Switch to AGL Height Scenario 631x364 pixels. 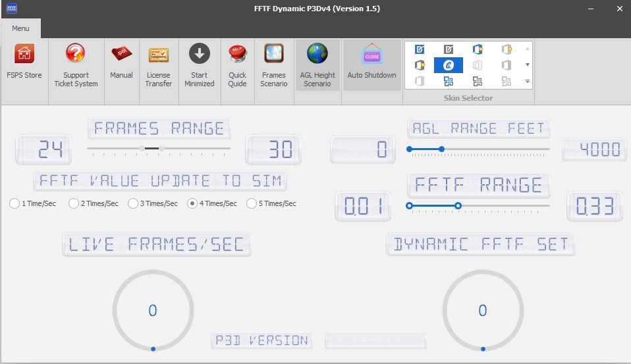click(x=317, y=65)
